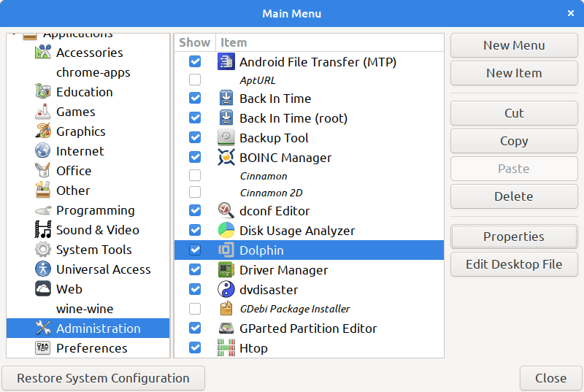Click the GParted Partition Editor icon
Image resolution: width=584 pixels, height=392 pixels.
pos(226,328)
